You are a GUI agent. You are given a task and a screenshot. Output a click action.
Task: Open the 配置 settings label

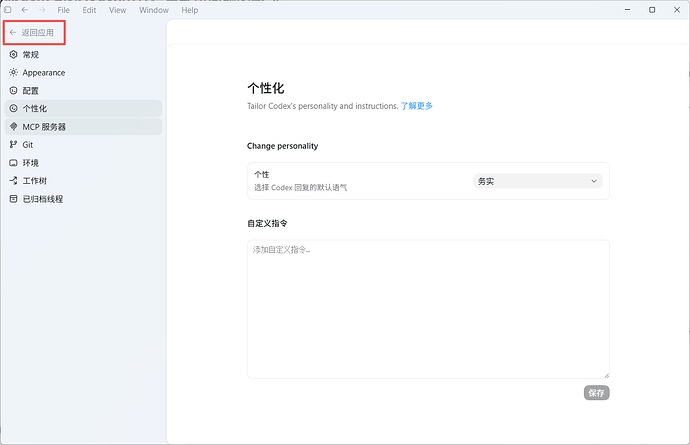tap(31, 91)
